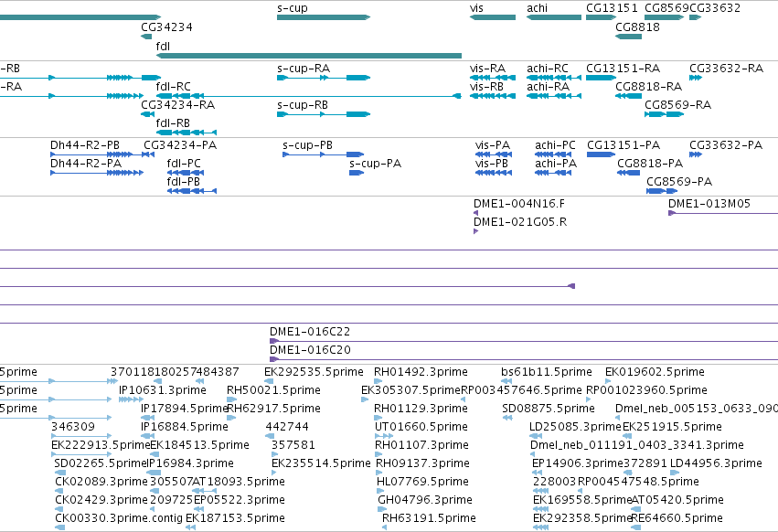Select the achi gene feature
The width and height of the screenshot is (778, 532).
click(554, 17)
